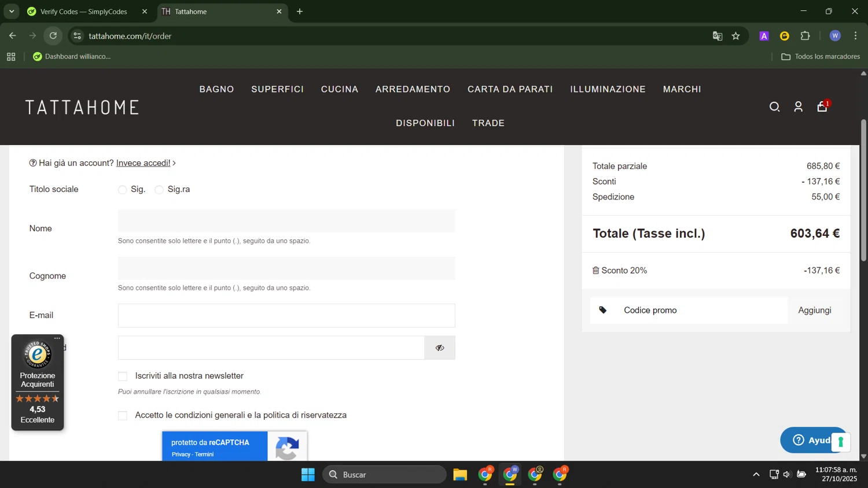Open the DISPONIBILI menu
Viewport: 868px width, 488px height.
tap(425, 123)
